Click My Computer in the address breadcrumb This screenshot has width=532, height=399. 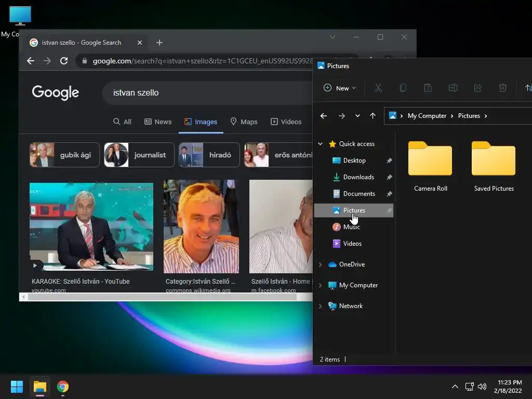coord(427,116)
